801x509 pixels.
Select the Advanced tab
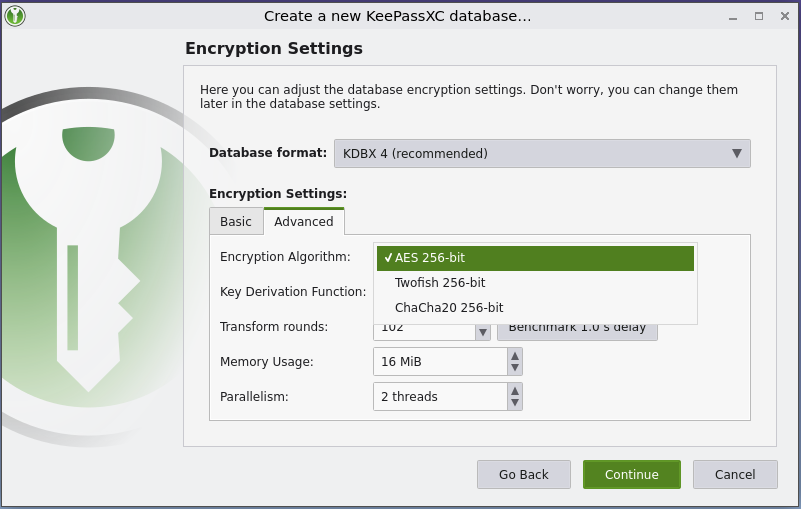pos(304,222)
